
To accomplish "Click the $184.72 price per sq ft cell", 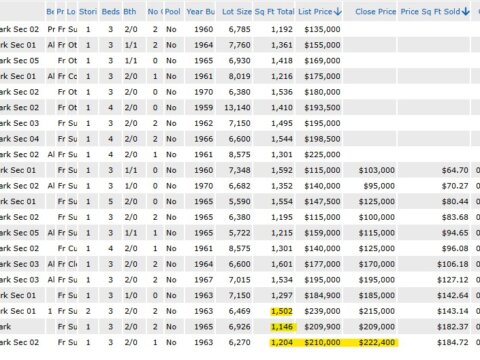I will click(453, 342).
